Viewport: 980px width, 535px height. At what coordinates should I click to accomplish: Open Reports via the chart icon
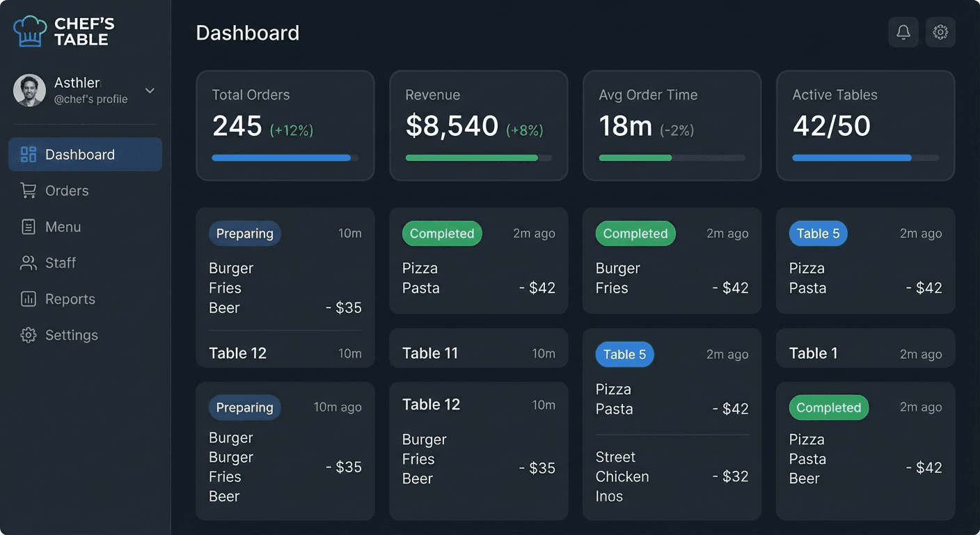tap(28, 299)
